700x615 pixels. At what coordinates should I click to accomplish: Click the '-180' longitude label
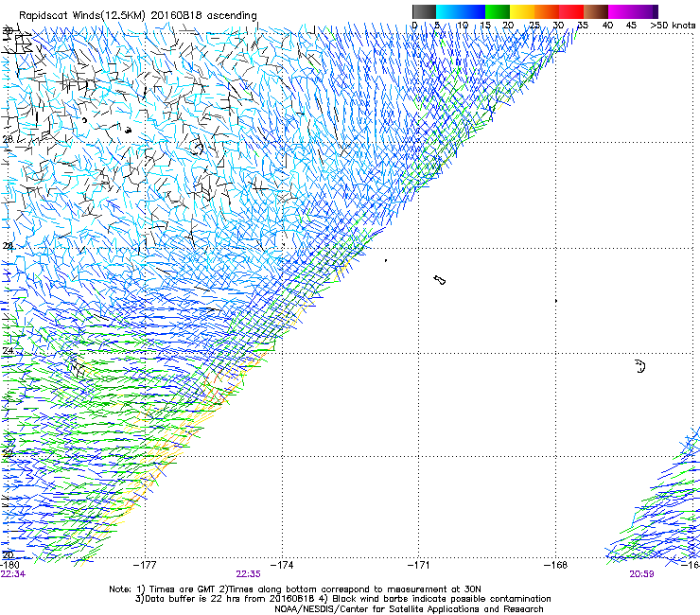pyautogui.click(x=9, y=565)
